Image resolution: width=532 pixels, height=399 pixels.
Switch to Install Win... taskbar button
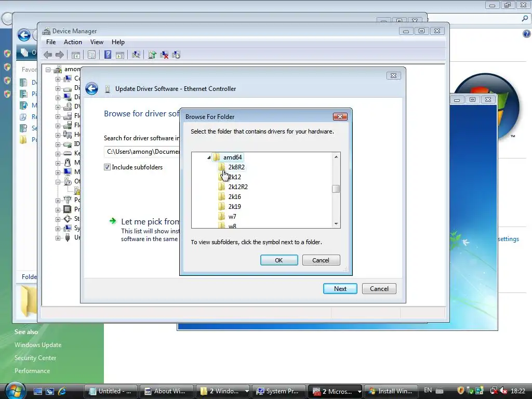tap(391, 391)
